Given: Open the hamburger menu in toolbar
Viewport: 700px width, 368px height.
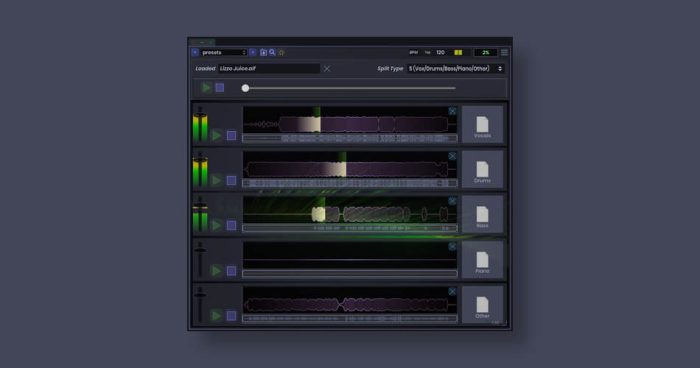Looking at the screenshot, I should [504, 52].
